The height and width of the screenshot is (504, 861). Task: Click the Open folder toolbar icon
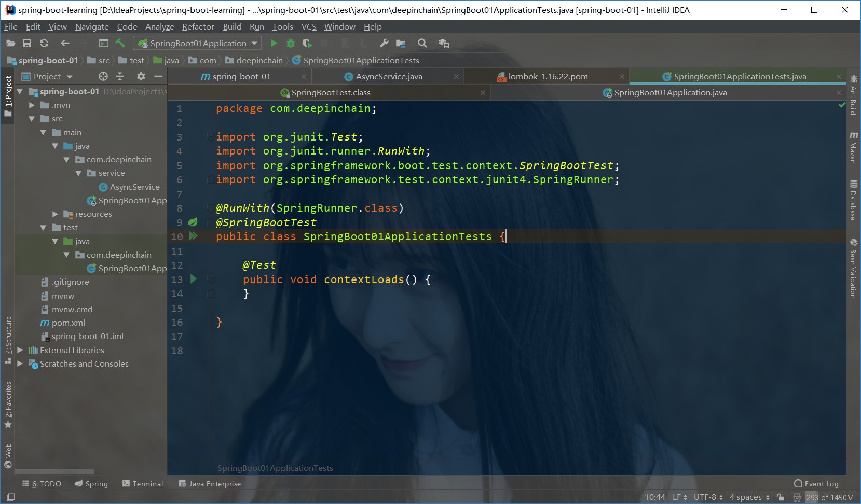coord(10,44)
